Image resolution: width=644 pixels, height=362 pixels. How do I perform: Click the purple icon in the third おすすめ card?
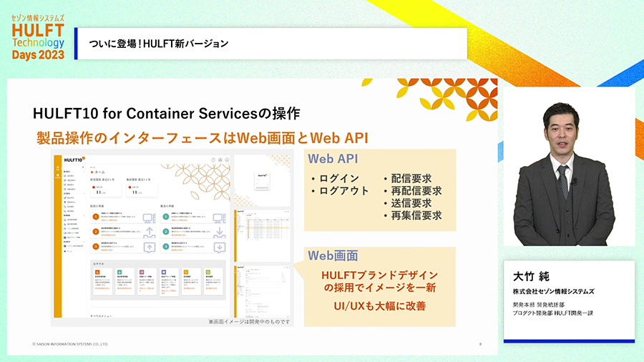click(x=142, y=272)
